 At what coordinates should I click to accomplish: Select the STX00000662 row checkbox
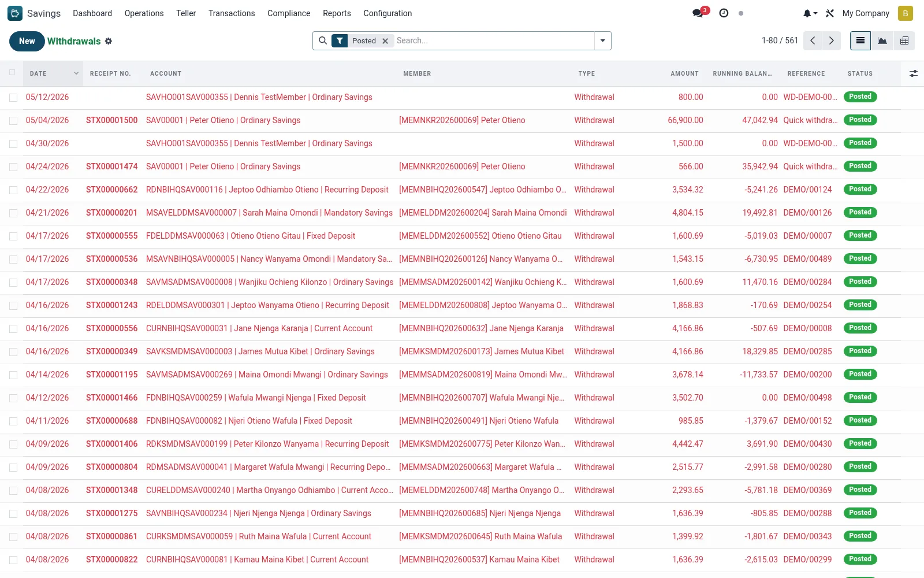click(13, 190)
